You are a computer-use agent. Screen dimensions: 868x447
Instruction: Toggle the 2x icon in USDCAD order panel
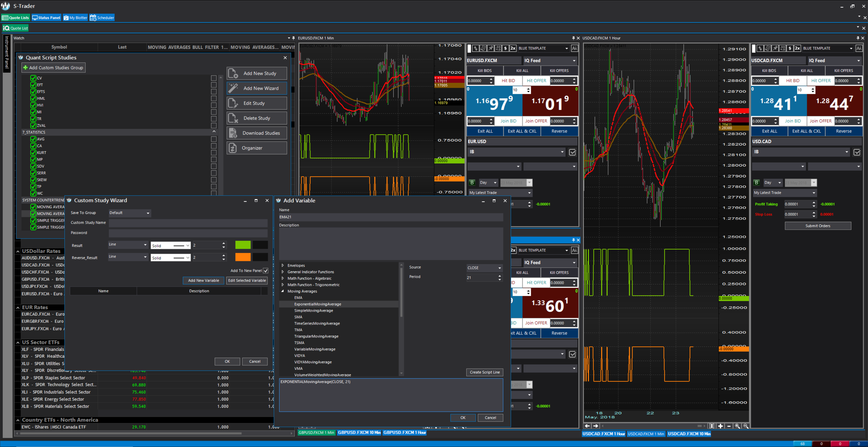tap(797, 49)
